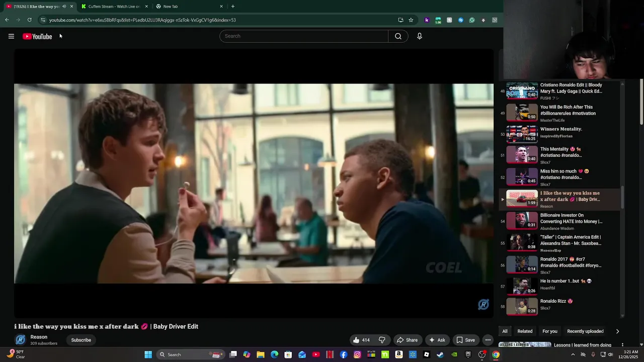Open the Shazam browser extension
The image size is (644, 362).
tap(460, 20)
